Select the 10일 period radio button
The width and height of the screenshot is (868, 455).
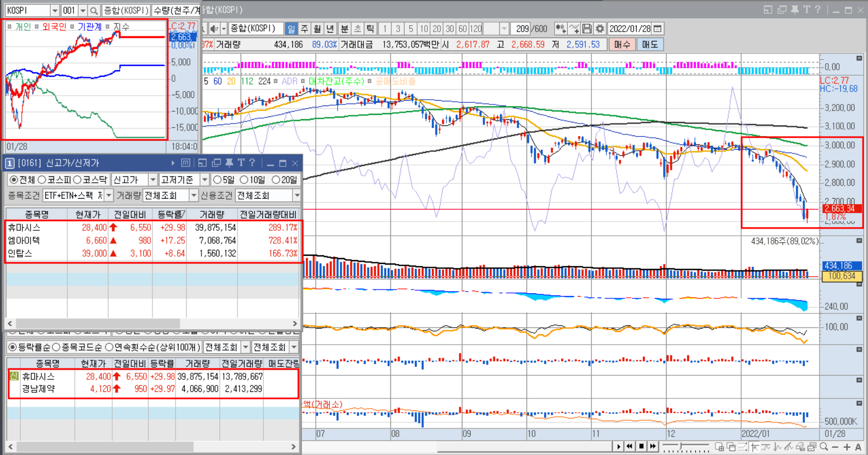(x=244, y=180)
